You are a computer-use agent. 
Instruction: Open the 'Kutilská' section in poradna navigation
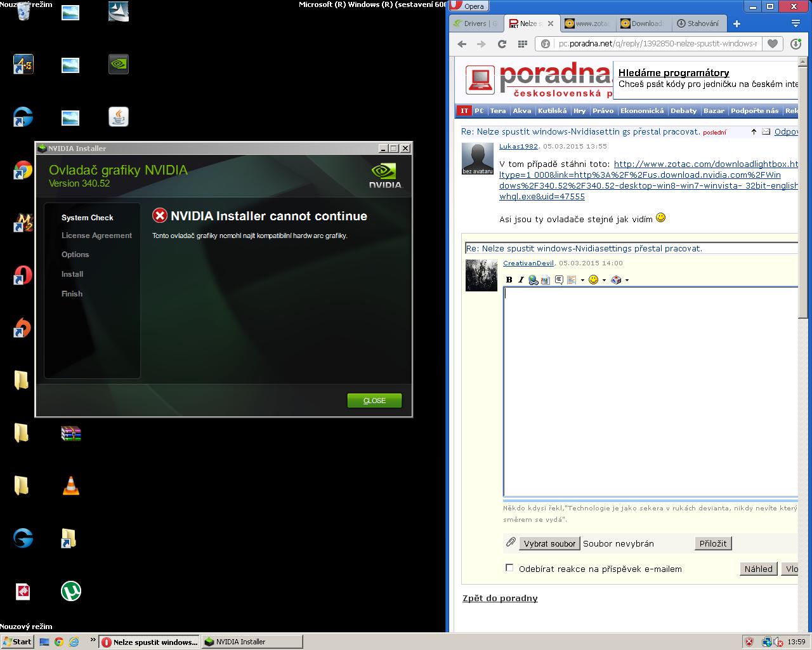click(553, 111)
